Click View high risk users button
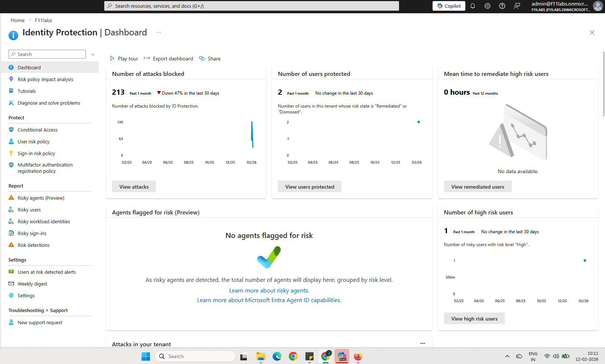 coord(474,319)
